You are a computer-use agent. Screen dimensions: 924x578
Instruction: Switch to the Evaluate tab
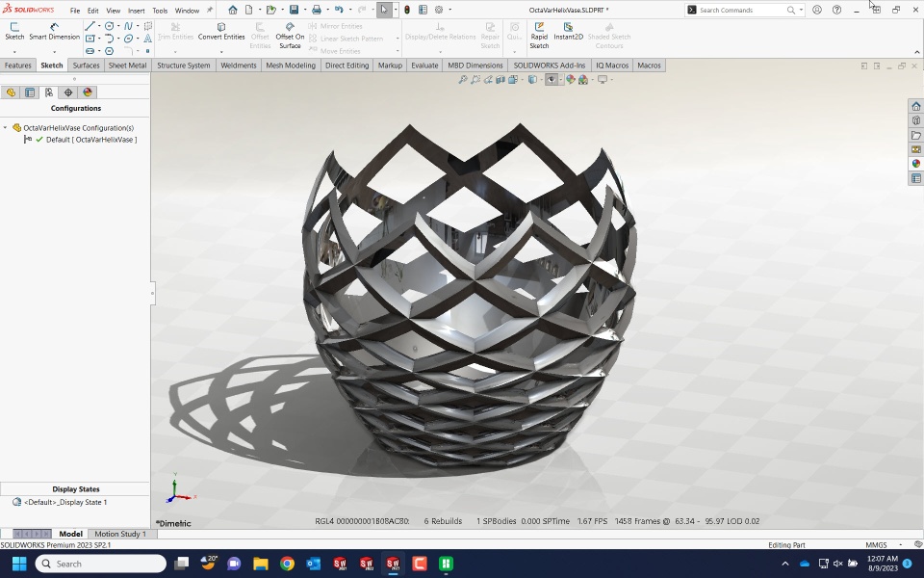(424, 66)
